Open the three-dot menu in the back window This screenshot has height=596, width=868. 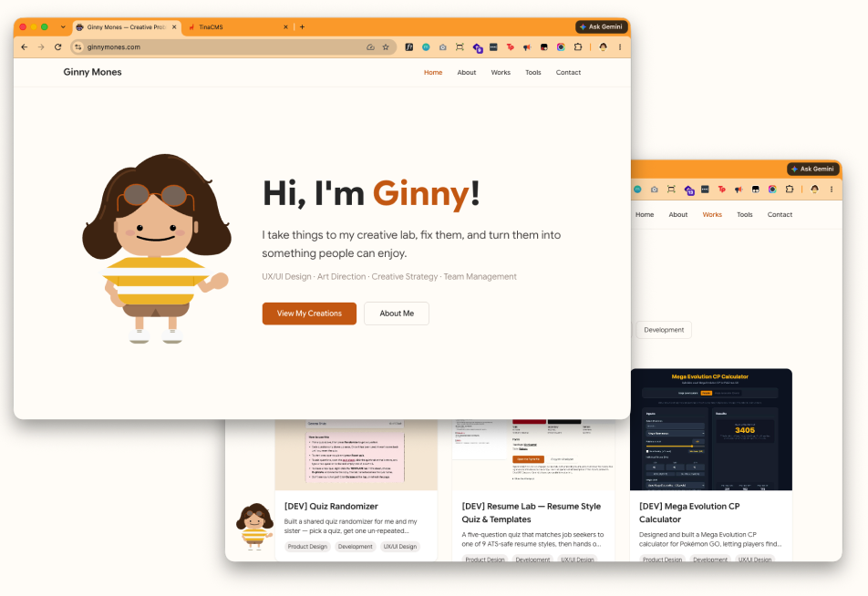click(832, 190)
